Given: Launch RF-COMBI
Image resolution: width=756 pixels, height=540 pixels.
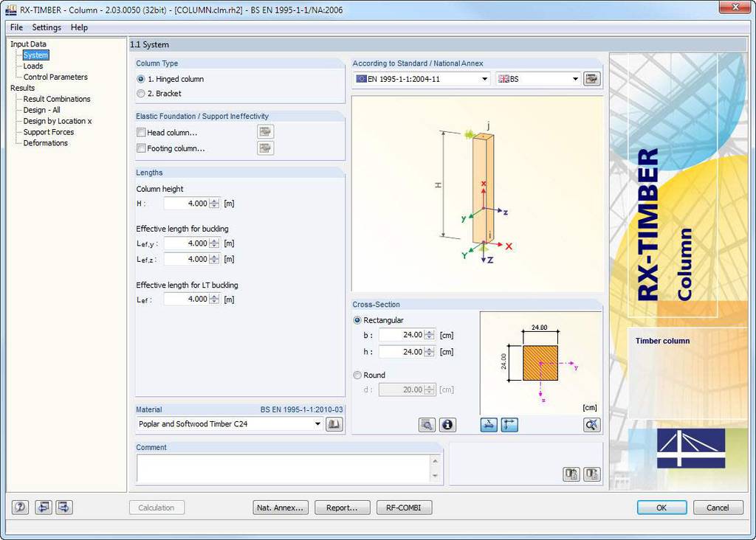Looking at the screenshot, I should 404,508.
